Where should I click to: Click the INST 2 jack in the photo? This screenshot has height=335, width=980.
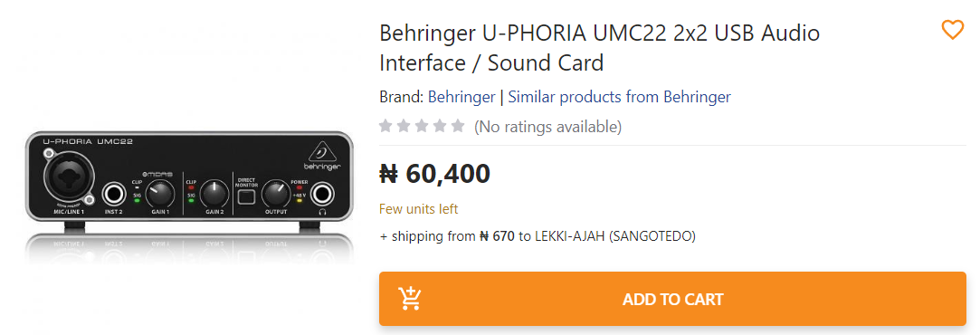coord(114,195)
